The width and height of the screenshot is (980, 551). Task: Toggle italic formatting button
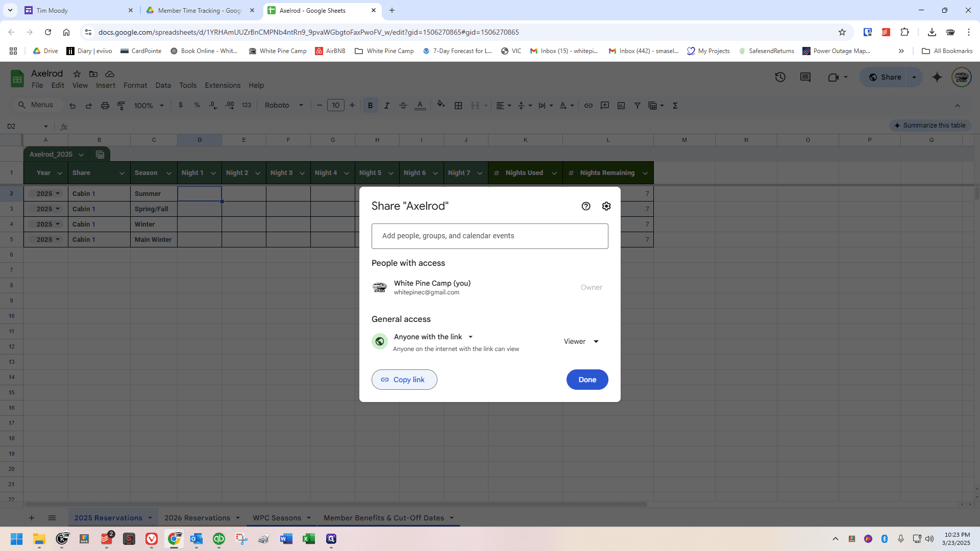coord(387,106)
